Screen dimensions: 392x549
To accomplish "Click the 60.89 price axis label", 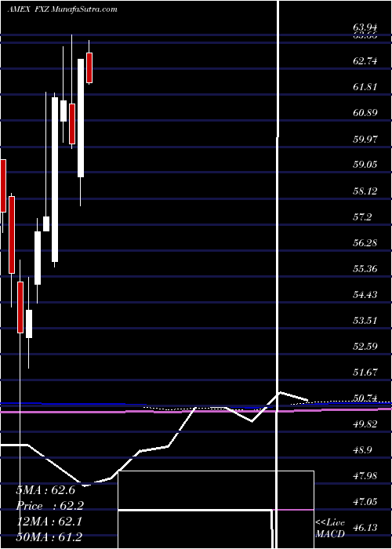I will click(x=365, y=113).
